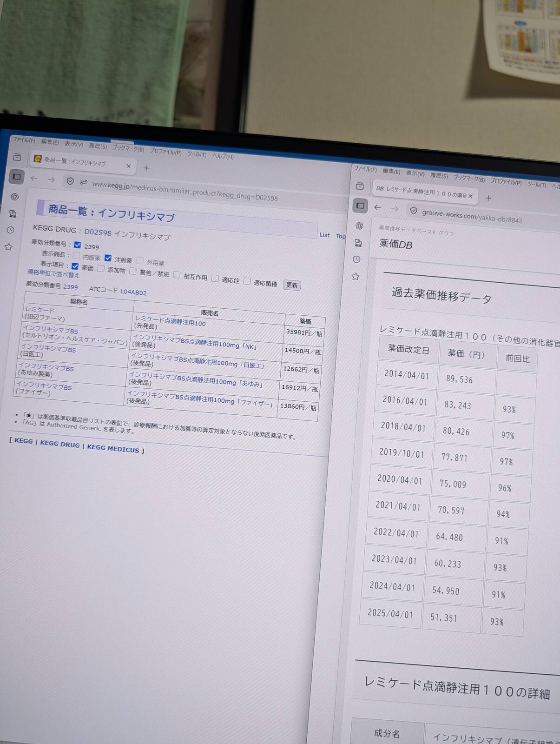Check the 外用薬 checkbox
Image resolution: width=560 pixels, height=744 pixels.
140,260
